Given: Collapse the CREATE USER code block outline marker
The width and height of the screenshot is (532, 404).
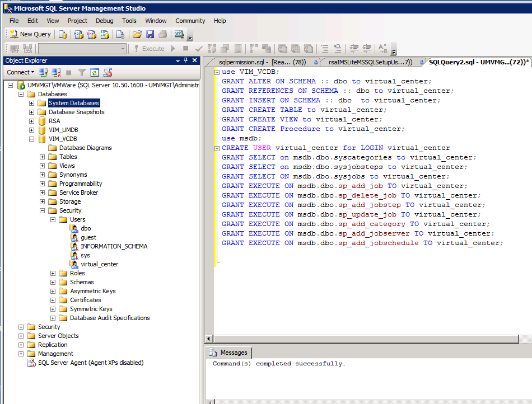Looking at the screenshot, I should pos(217,148).
